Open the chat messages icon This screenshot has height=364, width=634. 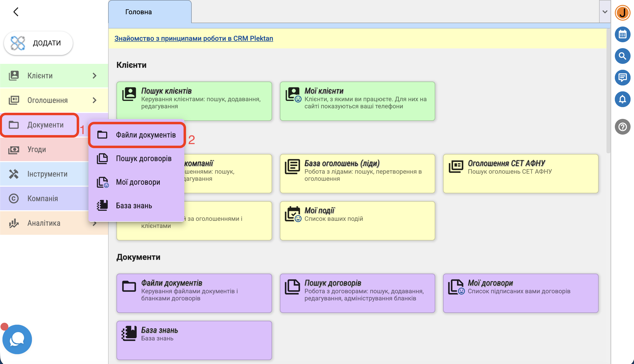tap(622, 78)
